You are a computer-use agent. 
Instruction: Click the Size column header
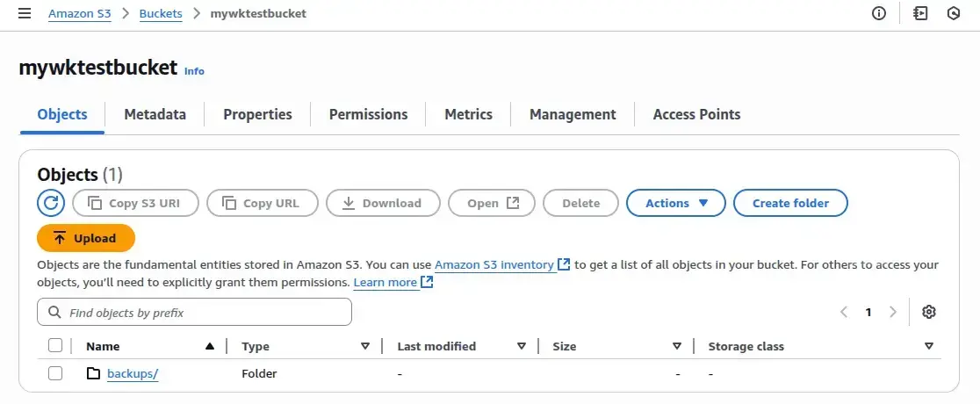(565, 346)
